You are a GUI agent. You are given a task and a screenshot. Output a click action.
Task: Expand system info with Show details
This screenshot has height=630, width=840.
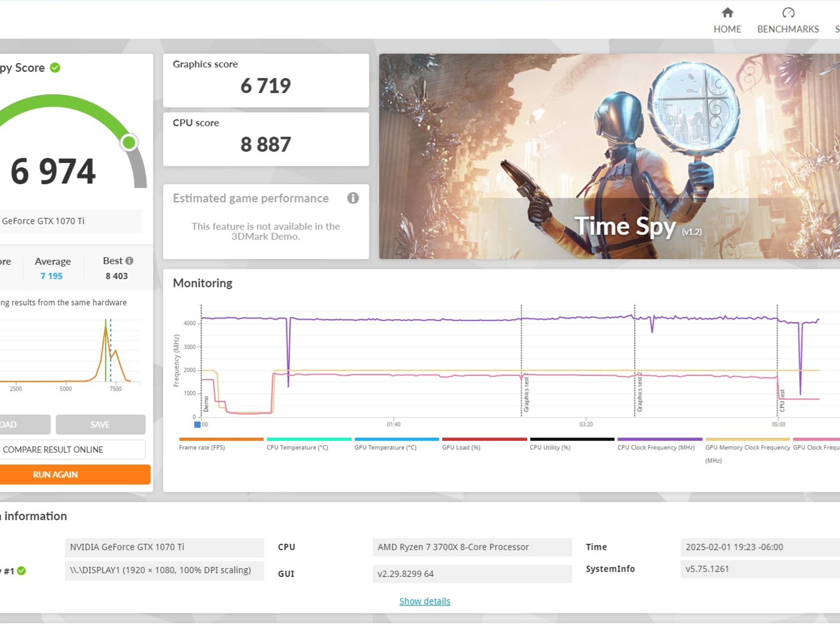tap(425, 601)
